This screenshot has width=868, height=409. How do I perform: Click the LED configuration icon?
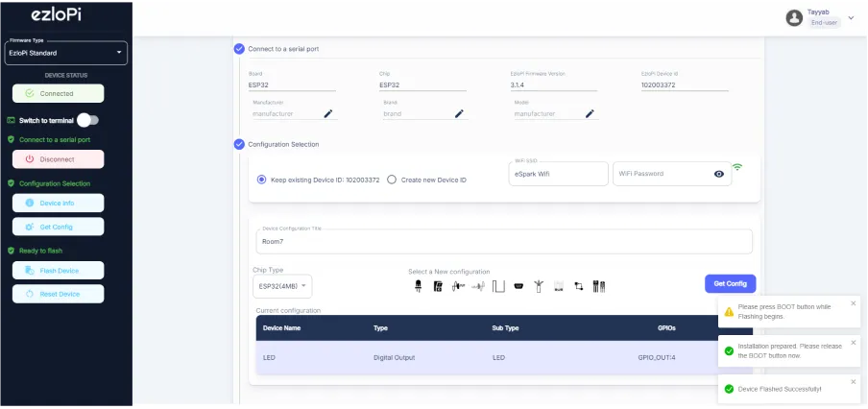pyautogui.click(x=418, y=286)
